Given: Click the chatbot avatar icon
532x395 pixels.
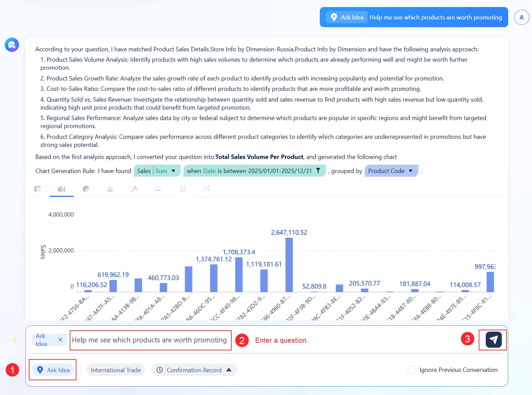Looking at the screenshot, I should pyautogui.click(x=12, y=45).
